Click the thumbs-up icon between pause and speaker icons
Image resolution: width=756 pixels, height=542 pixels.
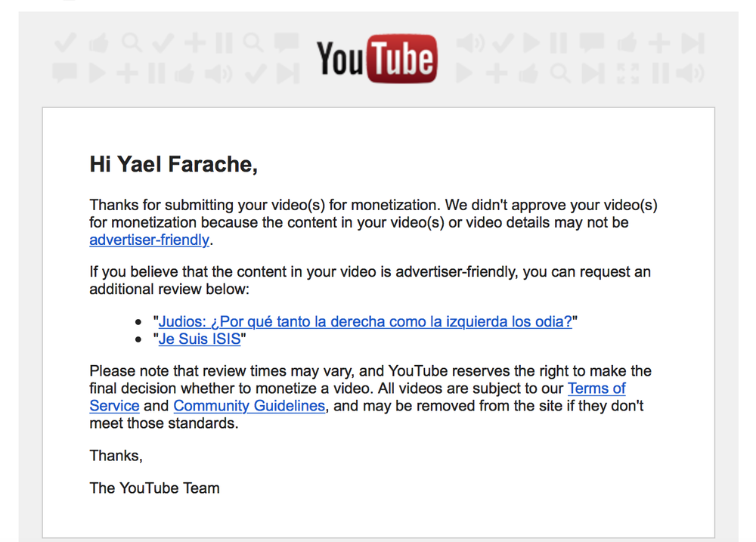[184, 73]
